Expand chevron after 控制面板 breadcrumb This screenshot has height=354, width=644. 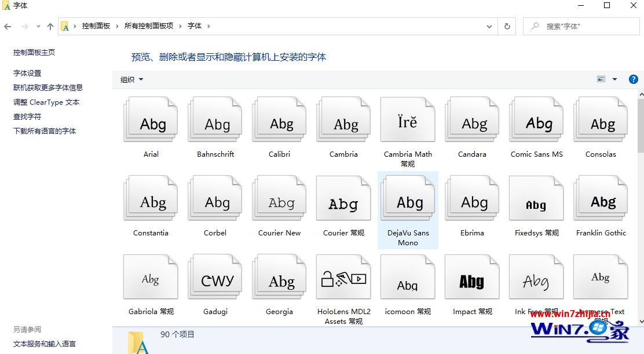pos(117,26)
